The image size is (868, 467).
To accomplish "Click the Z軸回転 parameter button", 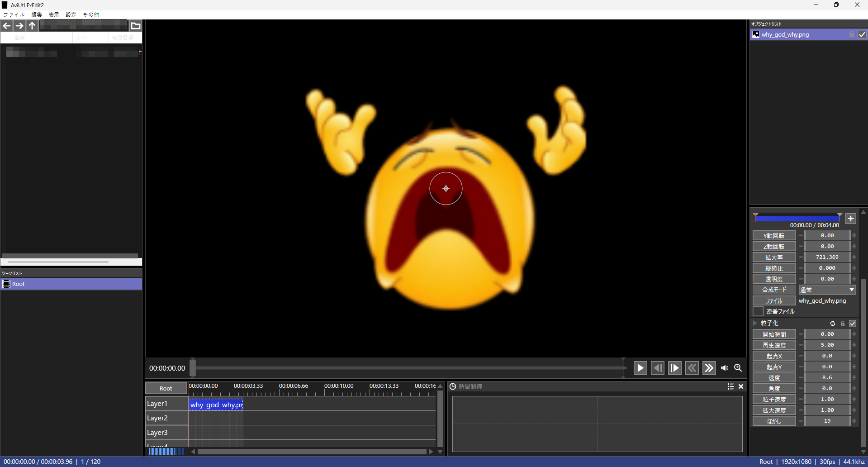I will (774, 247).
